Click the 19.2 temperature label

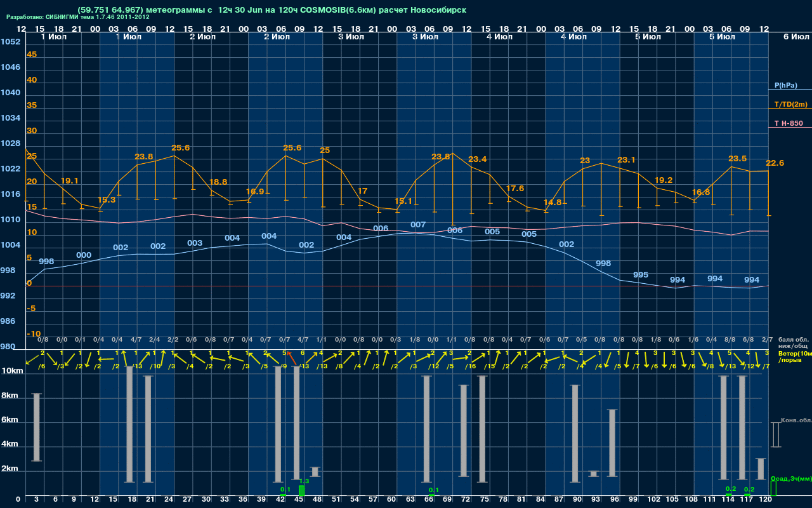(664, 180)
